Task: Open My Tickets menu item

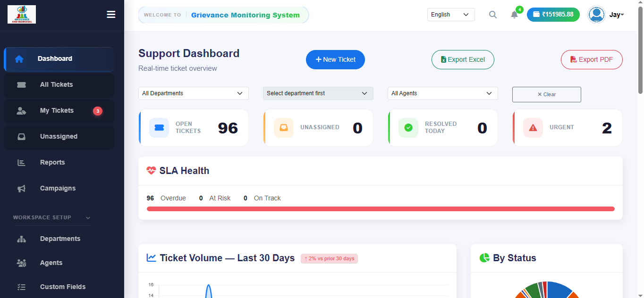Action: pyautogui.click(x=59, y=111)
